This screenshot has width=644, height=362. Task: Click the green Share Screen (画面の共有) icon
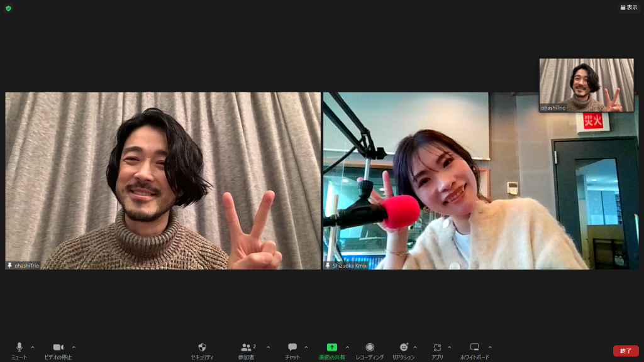click(x=331, y=348)
